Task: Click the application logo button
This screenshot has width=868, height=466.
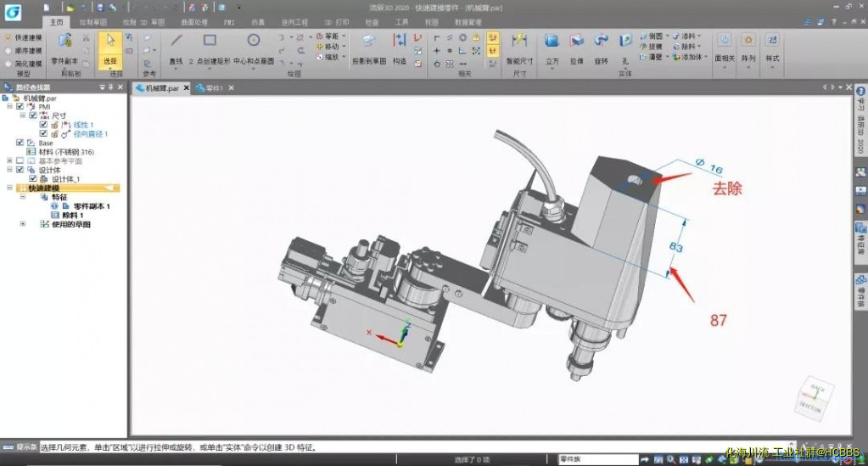Action: pos(13,12)
